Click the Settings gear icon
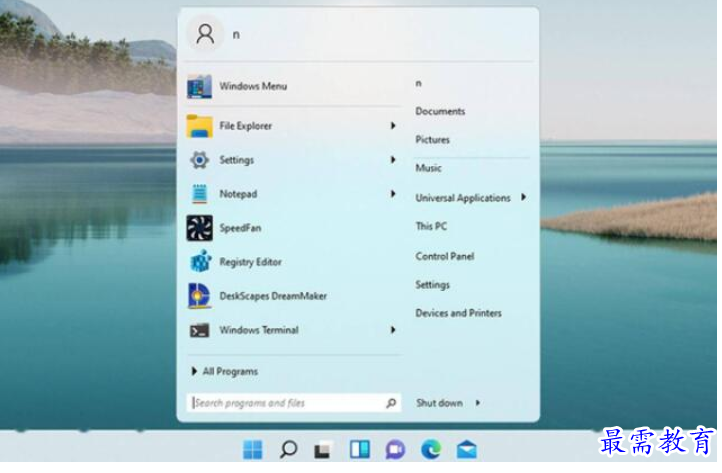The image size is (722, 473). point(199,160)
